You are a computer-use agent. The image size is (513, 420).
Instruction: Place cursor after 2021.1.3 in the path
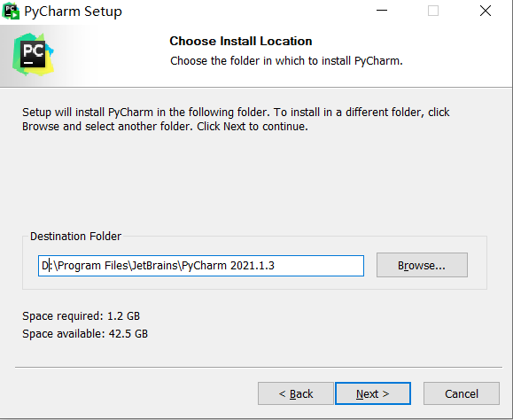point(276,266)
